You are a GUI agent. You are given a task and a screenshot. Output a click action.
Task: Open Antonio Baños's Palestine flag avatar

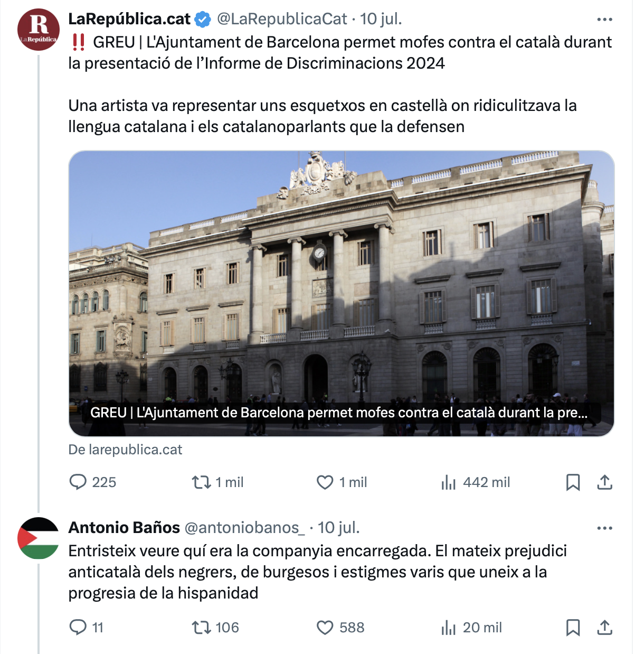38,538
